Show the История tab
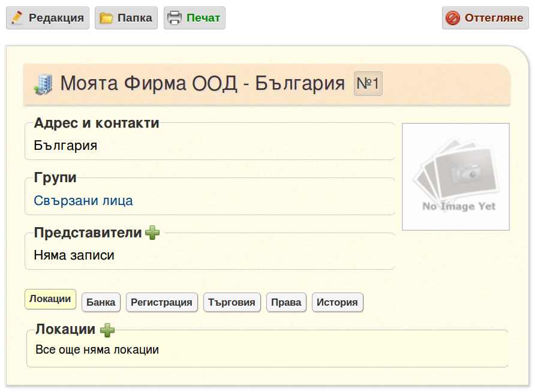Viewport: 535px width, 392px height. click(x=338, y=302)
